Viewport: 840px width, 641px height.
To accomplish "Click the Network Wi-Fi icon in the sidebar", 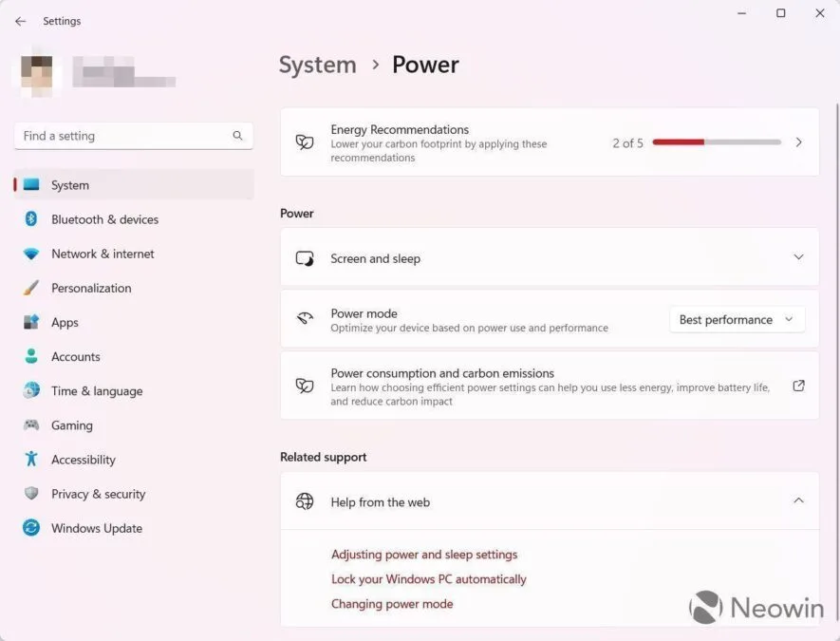I will [31, 254].
